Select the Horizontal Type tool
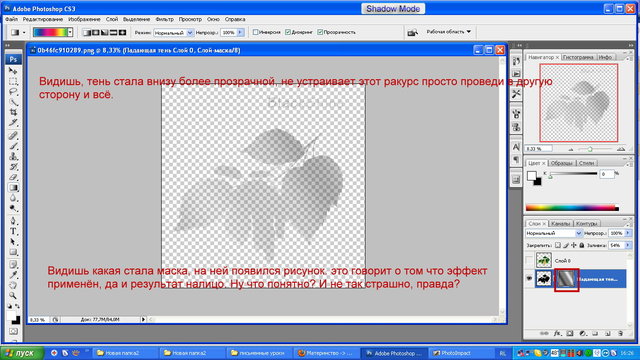 tap(13, 231)
